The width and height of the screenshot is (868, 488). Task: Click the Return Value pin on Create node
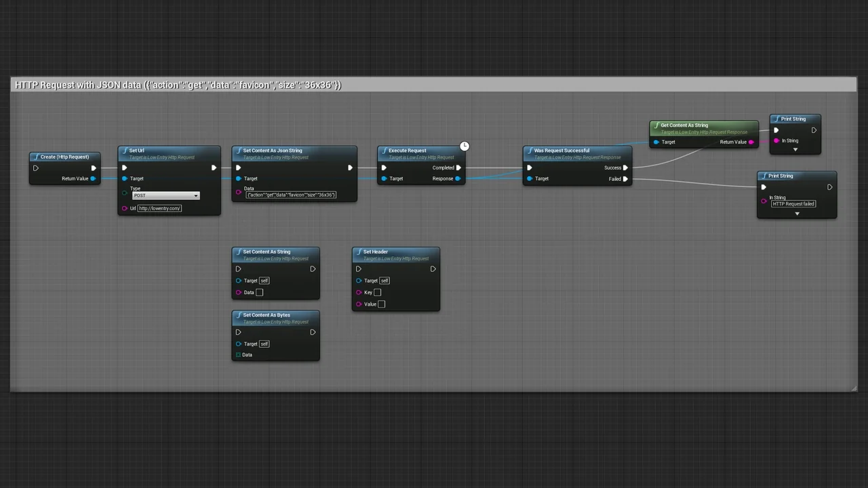click(93, 179)
